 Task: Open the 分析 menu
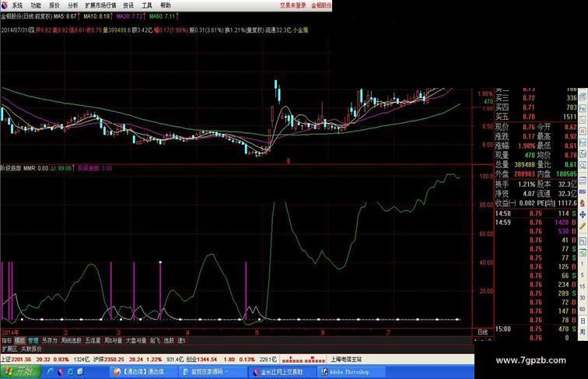click(73, 5)
